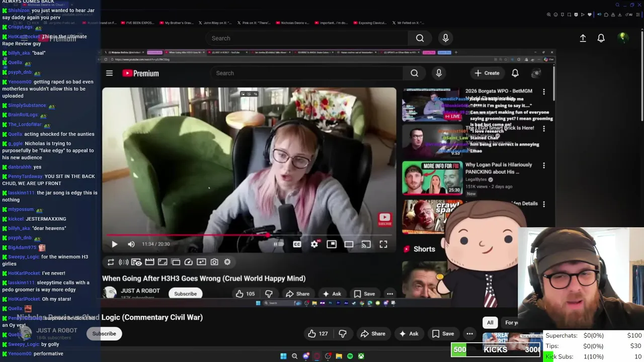Open options for LEGO Smart Brick video
The width and height of the screenshot is (644, 362).
click(544, 129)
